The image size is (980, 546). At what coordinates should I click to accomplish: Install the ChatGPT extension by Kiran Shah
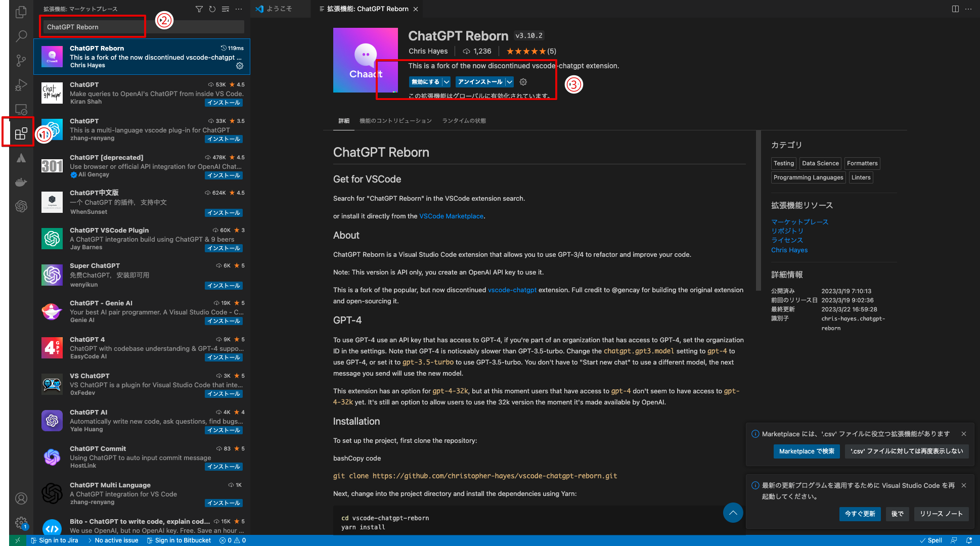point(224,103)
